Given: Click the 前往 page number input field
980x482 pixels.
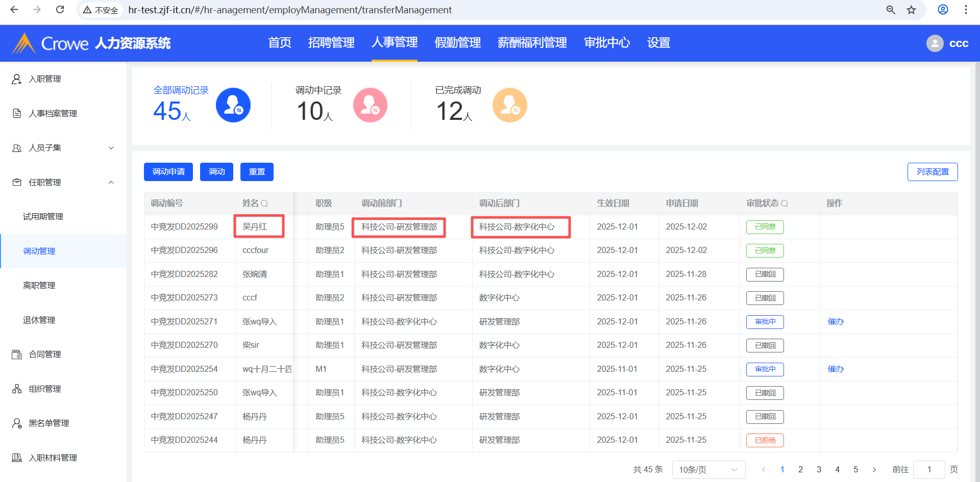Looking at the screenshot, I should pos(929,470).
